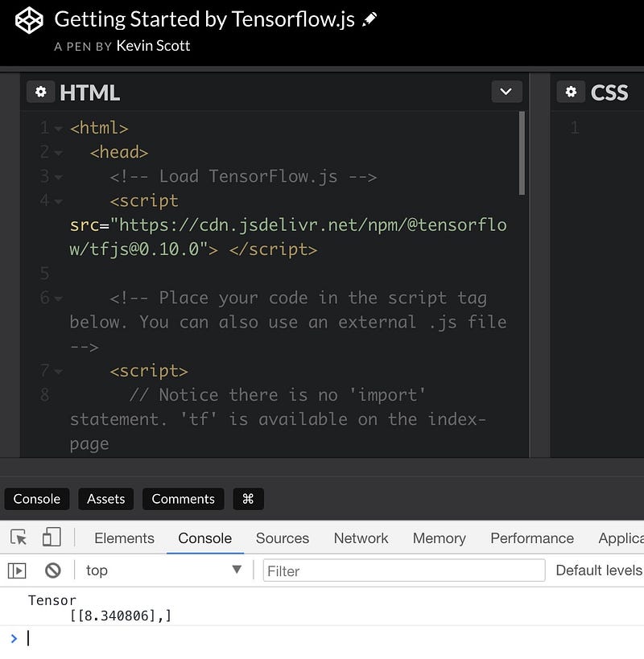Switch to DevTools Sources tab
The height and width of the screenshot is (659, 644).
[283, 538]
